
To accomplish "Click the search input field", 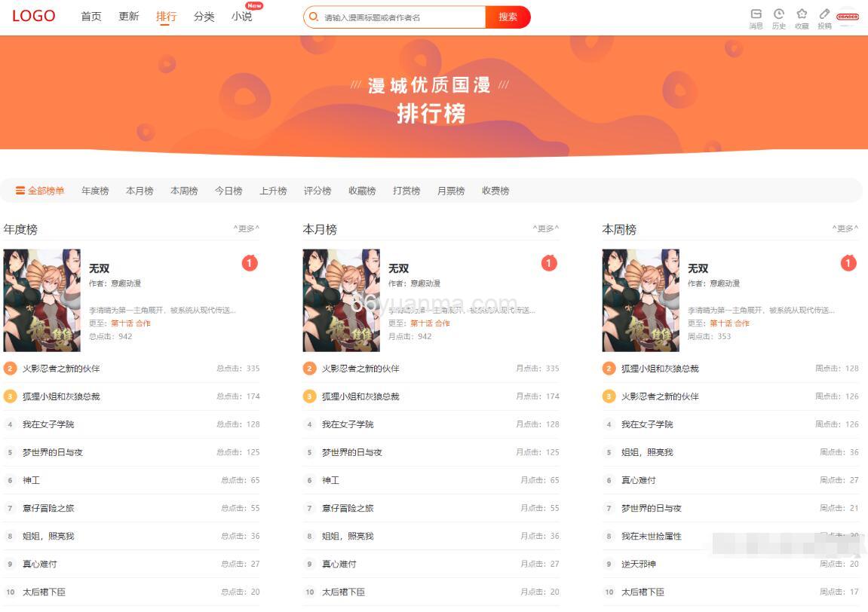I will click(400, 17).
